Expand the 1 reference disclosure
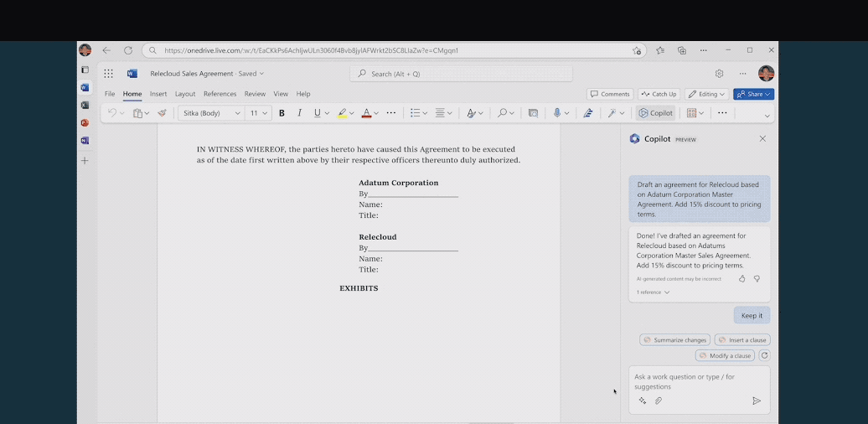 [653, 292]
